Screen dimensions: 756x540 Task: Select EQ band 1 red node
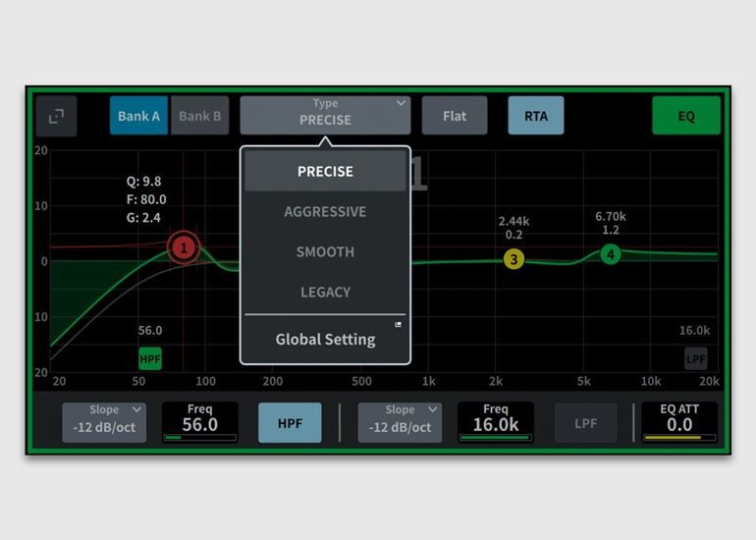184,247
